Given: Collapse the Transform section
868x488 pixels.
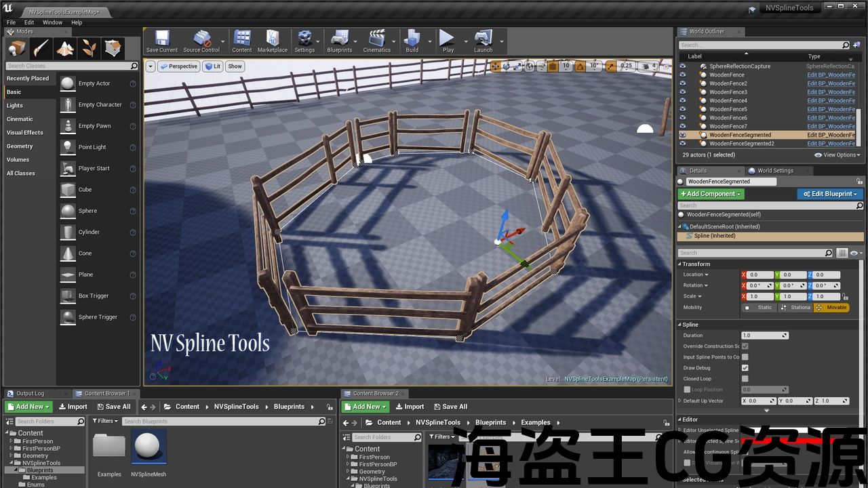Looking at the screenshot, I should [x=680, y=264].
